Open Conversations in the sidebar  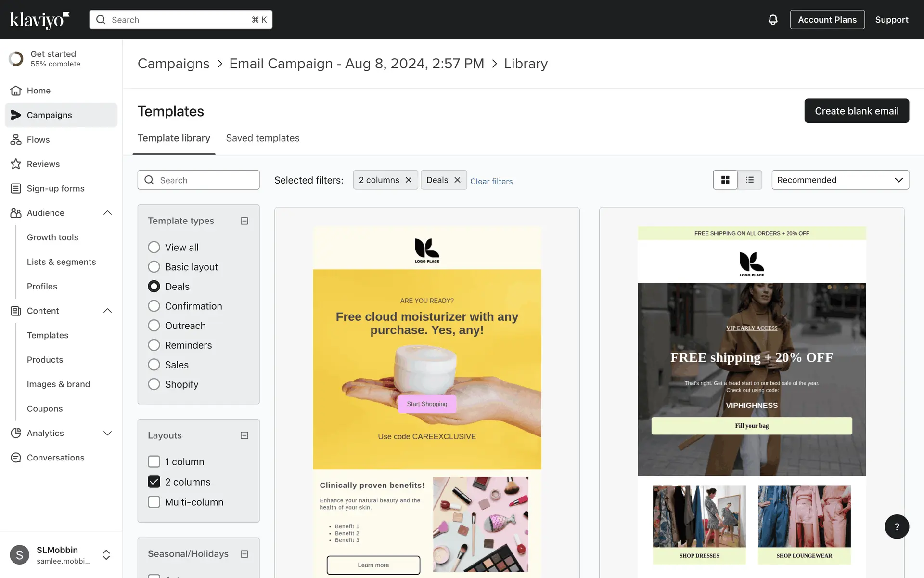[x=55, y=458]
